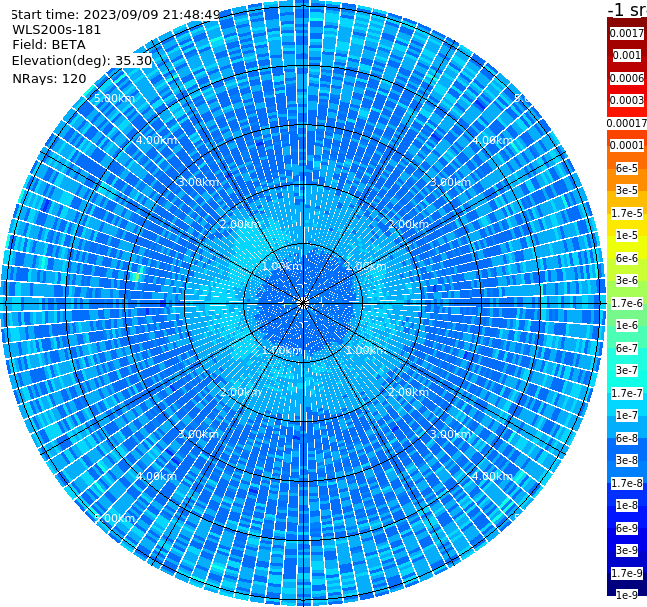This screenshot has width=647, height=607.
Task: Select the "Elevation(deg): 35.30" text
Action: (x=82, y=61)
